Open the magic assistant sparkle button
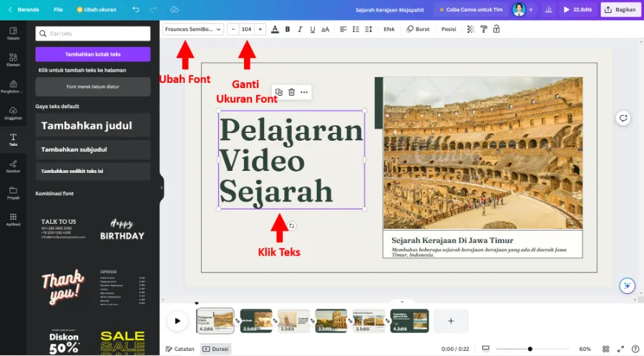 627,285
